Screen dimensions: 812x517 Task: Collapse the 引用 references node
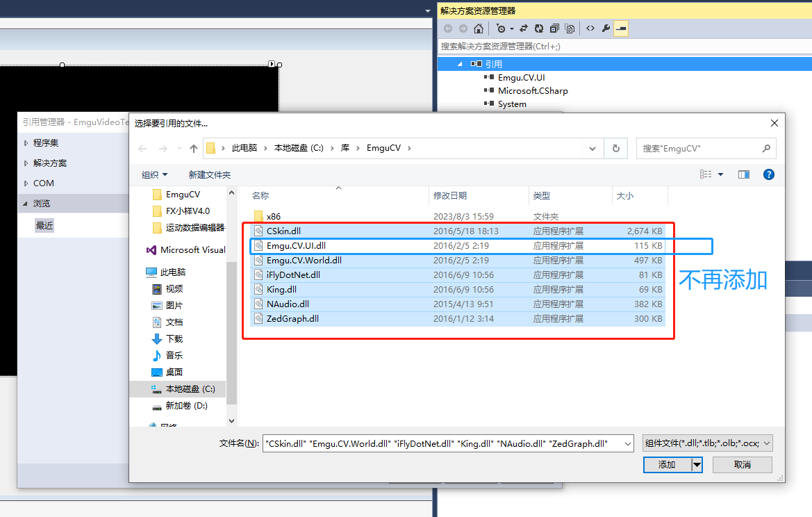point(460,64)
